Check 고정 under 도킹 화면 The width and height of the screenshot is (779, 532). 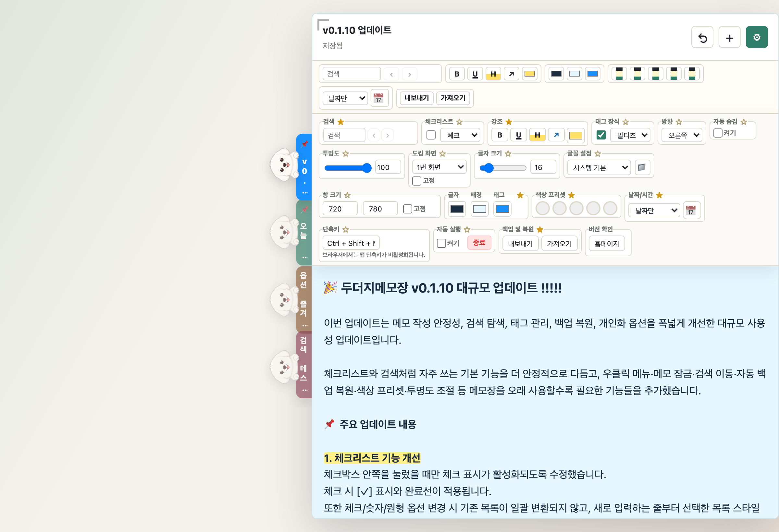tap(417, 181)
